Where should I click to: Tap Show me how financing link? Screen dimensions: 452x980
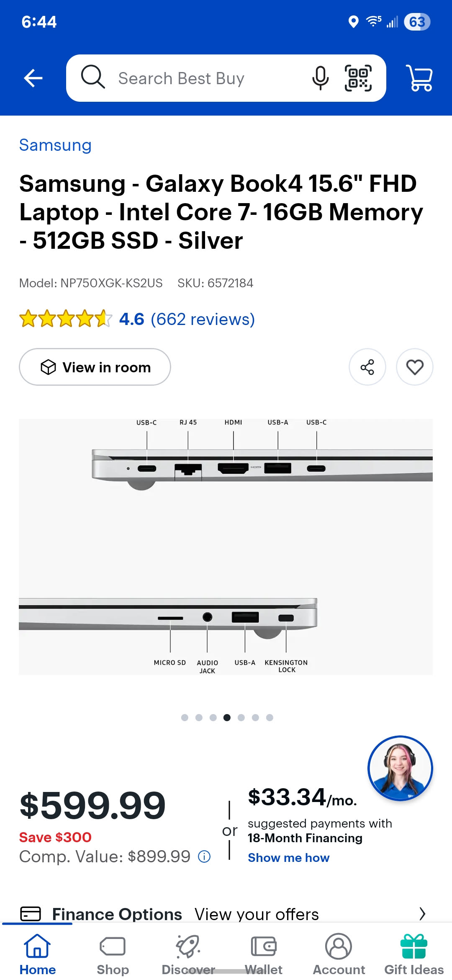(x=288, y=858)
